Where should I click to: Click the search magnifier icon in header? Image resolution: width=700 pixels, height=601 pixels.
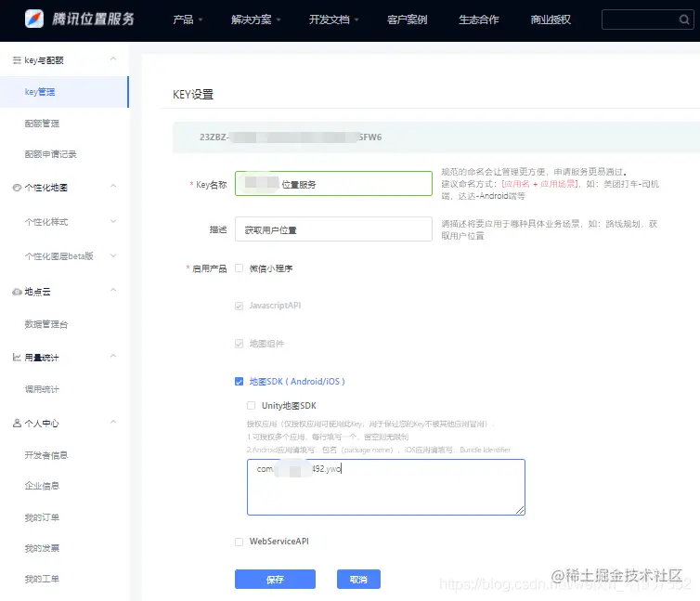click(x=684, y=20)
